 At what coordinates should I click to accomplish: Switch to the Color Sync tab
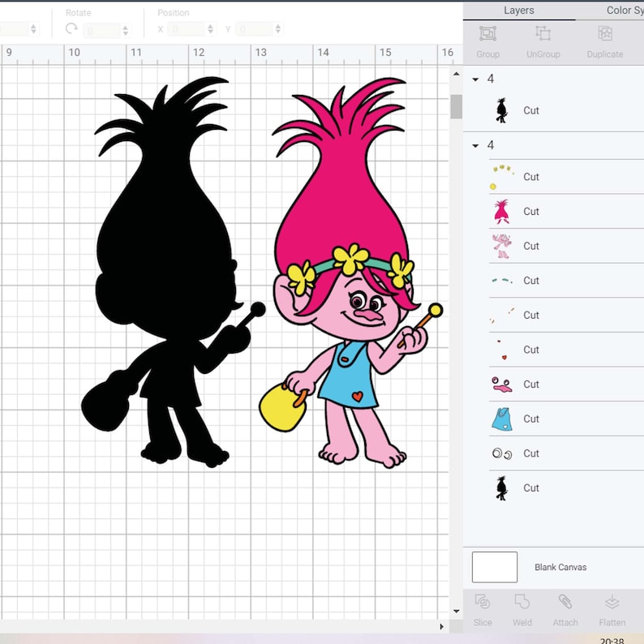point(625,11)
